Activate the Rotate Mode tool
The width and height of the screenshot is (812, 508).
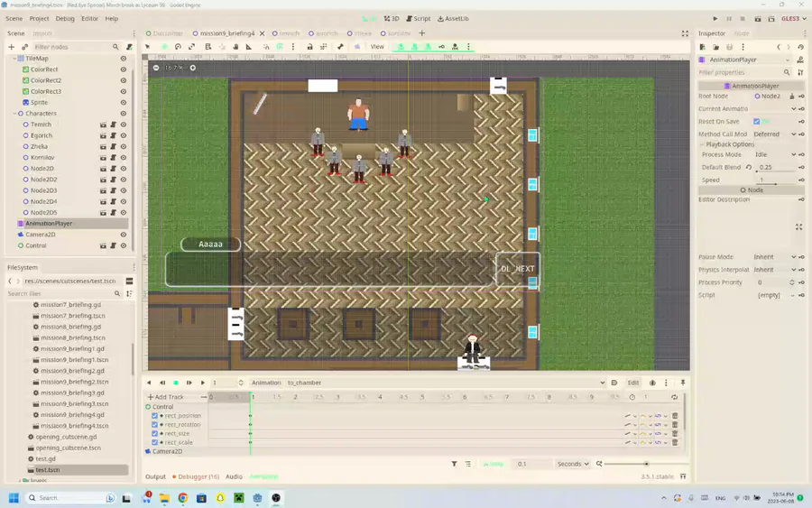(178, 47)
